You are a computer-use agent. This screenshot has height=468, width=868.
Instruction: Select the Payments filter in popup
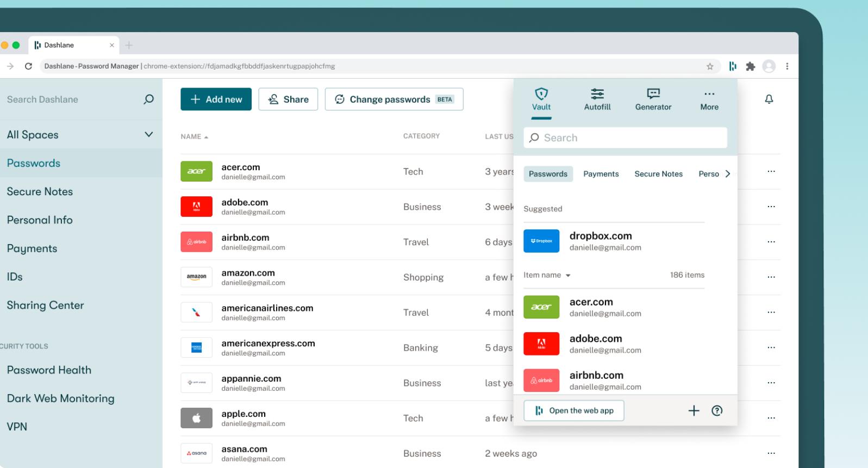(x=601, y=174)
